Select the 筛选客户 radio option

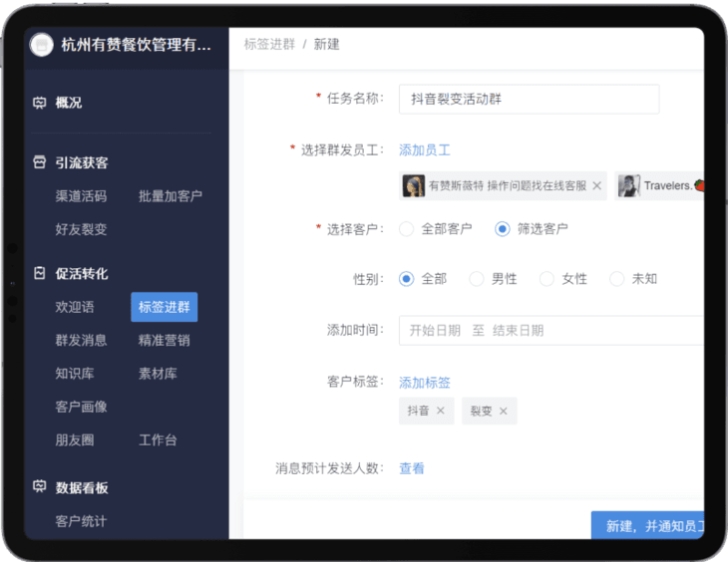[503, 229]
